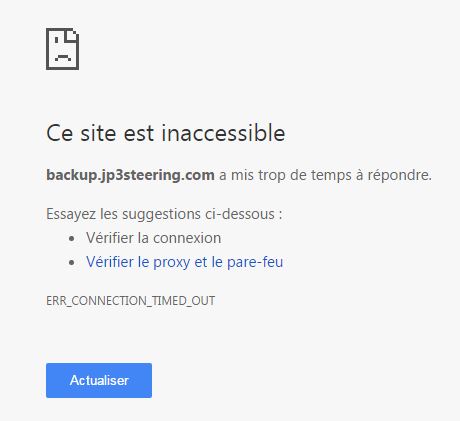This screenshot has height=421, width=460.
Task: Click the text a mis trop de temps
Action: click(x=285, y=175)
